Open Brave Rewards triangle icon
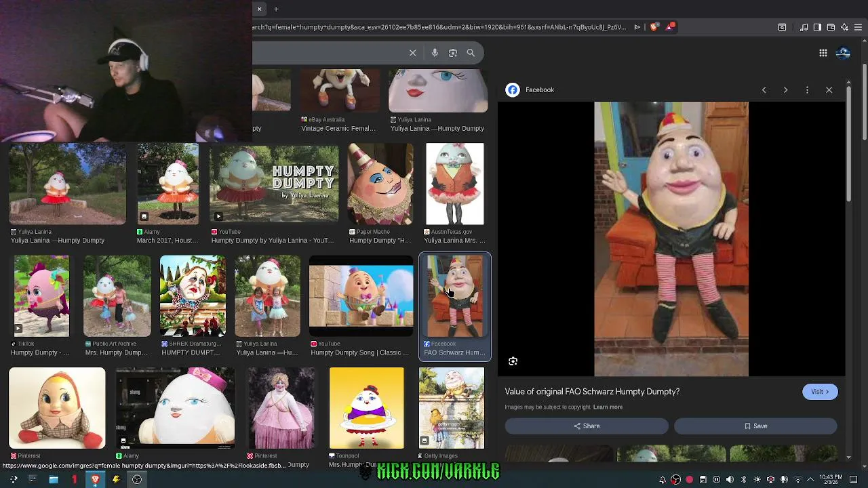The width and height of the screenshot is (868, 488). point(670,27)
